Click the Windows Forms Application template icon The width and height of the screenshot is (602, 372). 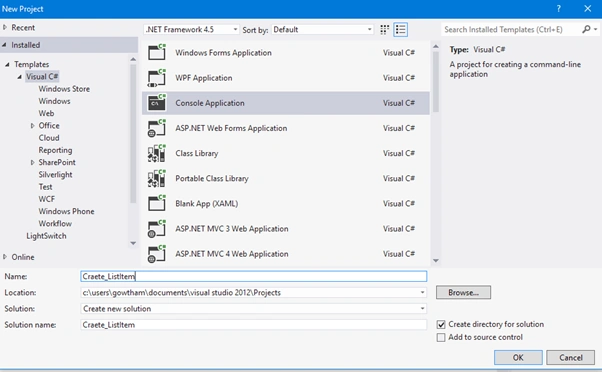[157, 52]
